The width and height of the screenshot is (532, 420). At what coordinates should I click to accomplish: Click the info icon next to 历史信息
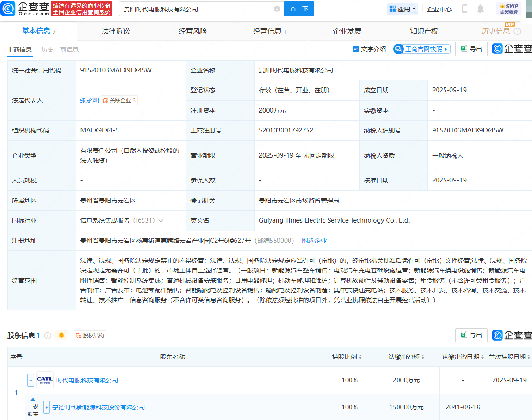(517, 31)
